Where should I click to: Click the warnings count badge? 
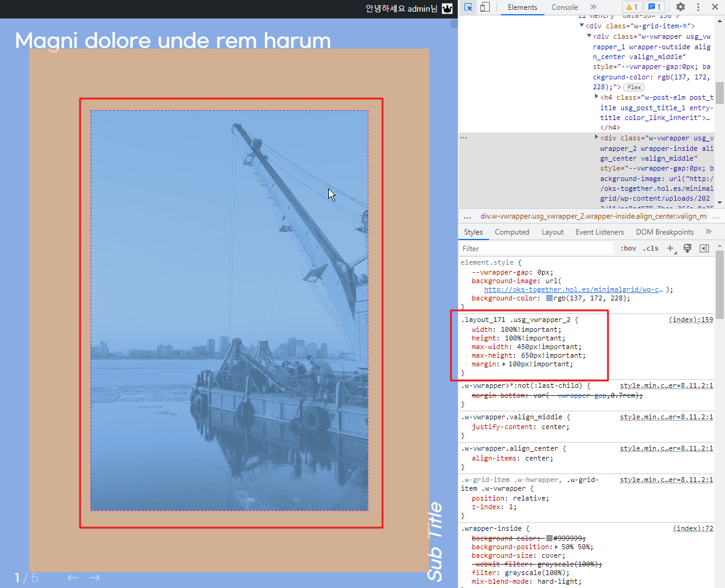coord(632,7)
